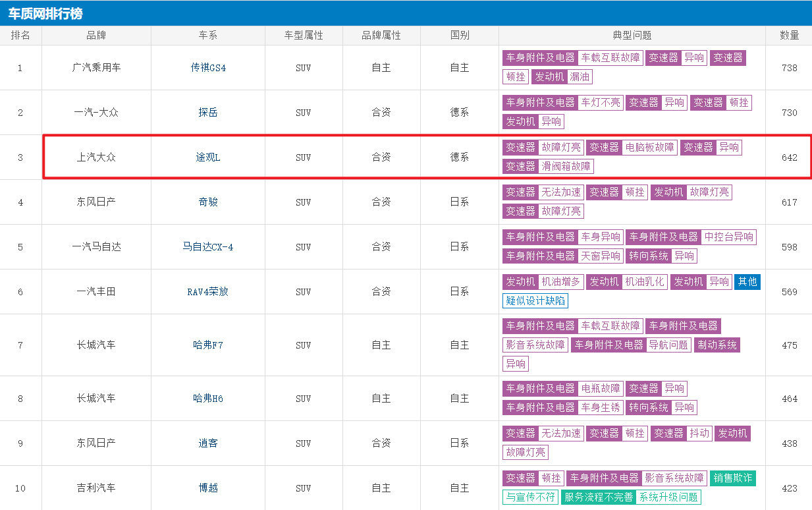Select the 车灯不亮 problem tag

coord(600,103)
